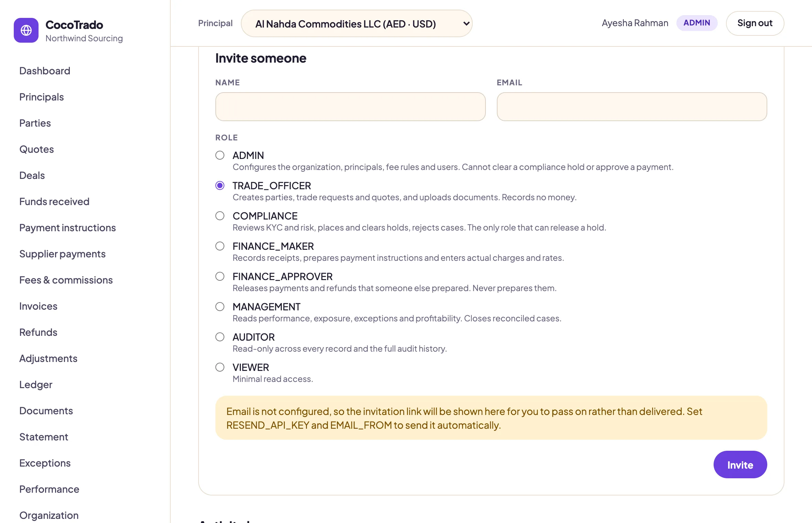Open Dashboard in the sidebar

[45, 71]
